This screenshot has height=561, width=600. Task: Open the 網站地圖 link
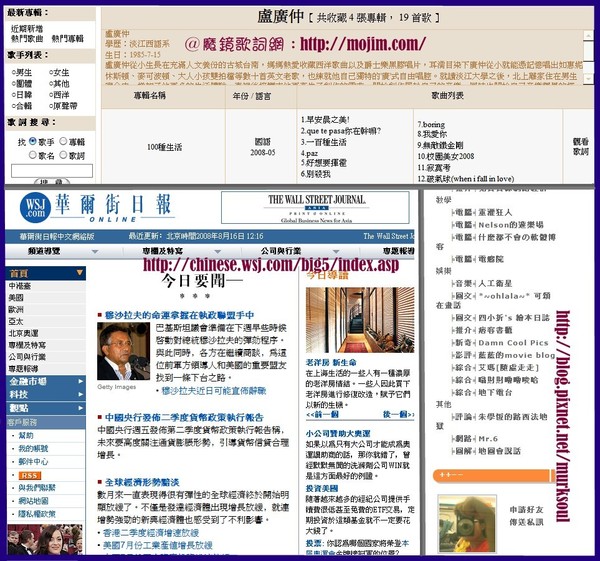(x=33, y=501)
